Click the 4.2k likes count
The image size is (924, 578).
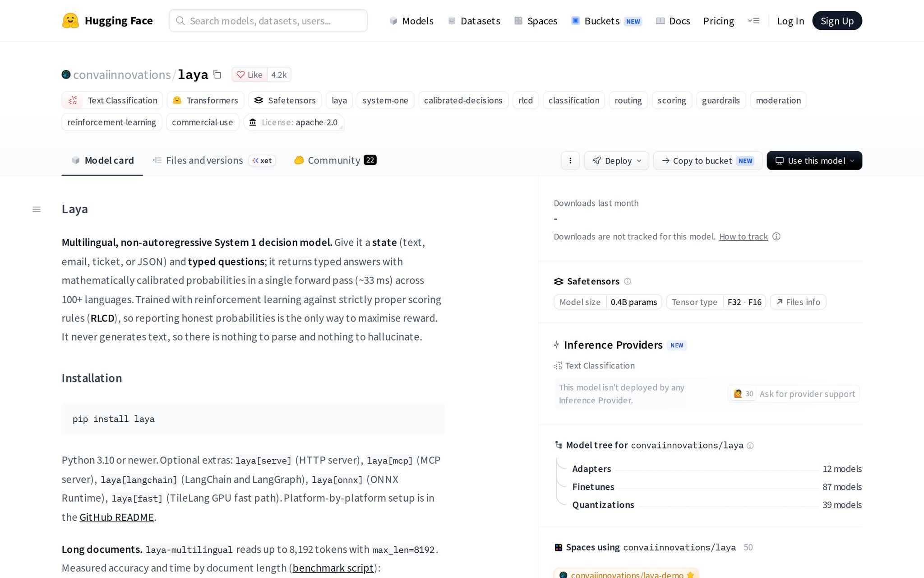tap(279, 75)
